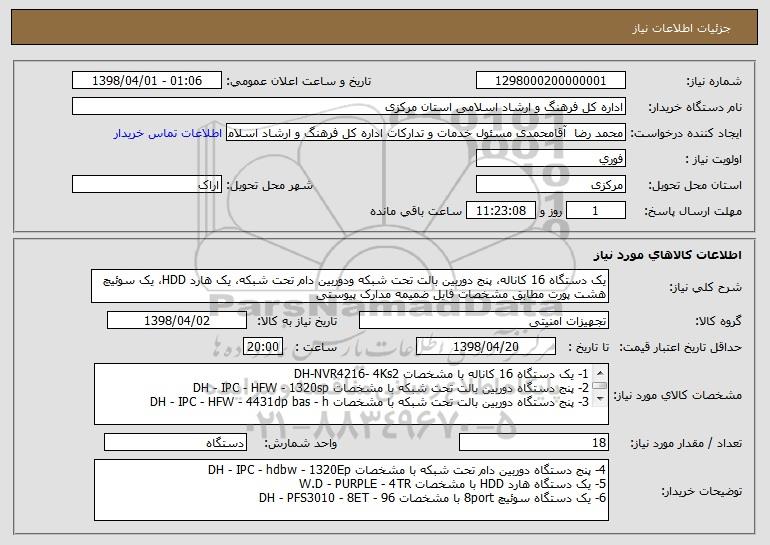The image size is (770, 545).
Task: Click the general need description text box
Action: click(350, 286)
